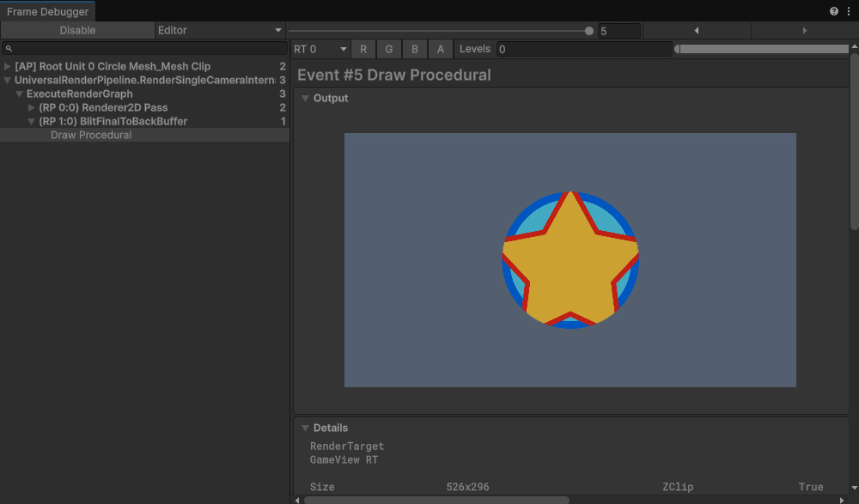Open the RT 0 render target dropdown

coord(320,50)
